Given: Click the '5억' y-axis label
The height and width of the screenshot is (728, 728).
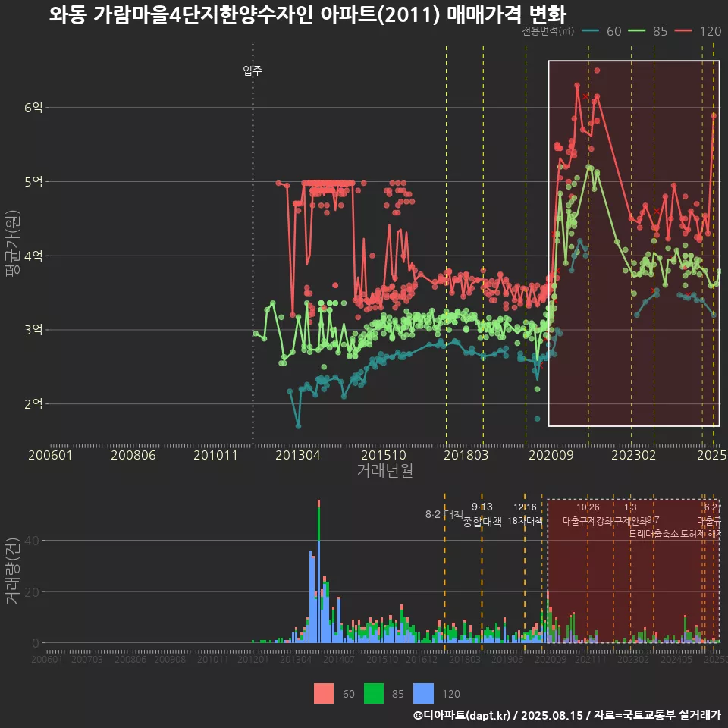Looking at the screenshot, I should point(33,181).
